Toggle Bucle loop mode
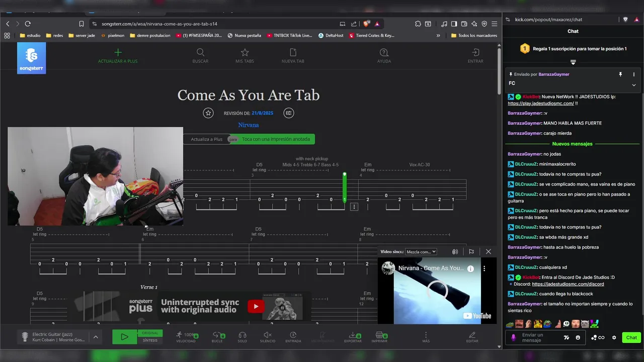Screen dimensions: 644x362 tap(217, 337)
